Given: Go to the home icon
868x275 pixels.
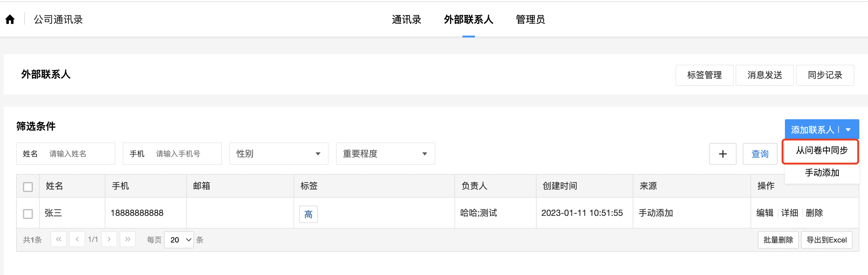Looking at the screenshot, I should tap(10, 19).
